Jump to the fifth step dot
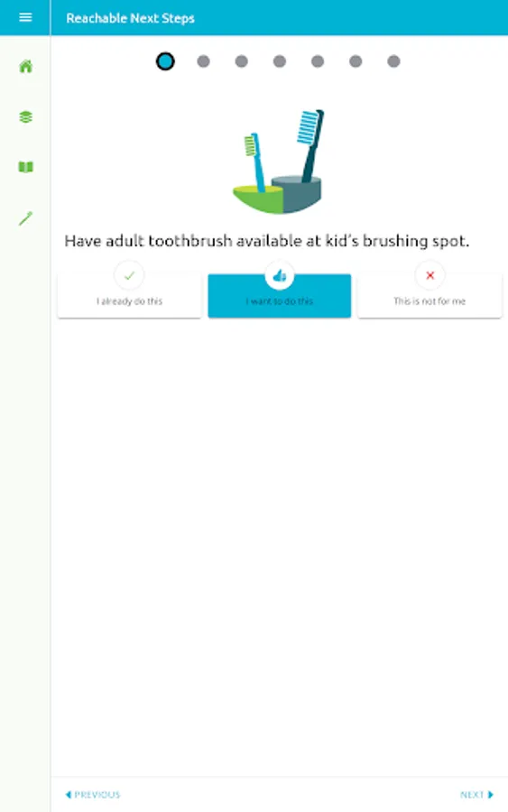The width and height of the screenshot is (508, 812). tap(318, 61)
